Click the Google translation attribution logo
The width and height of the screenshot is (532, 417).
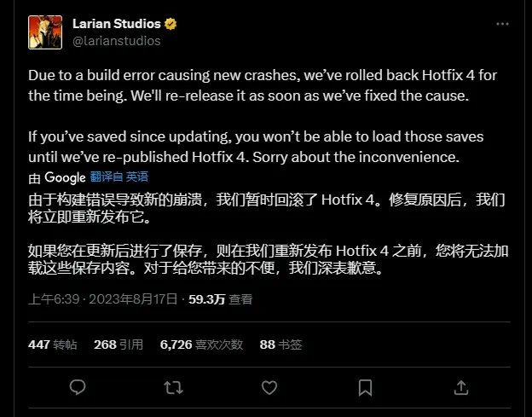(x=65, y=177)
